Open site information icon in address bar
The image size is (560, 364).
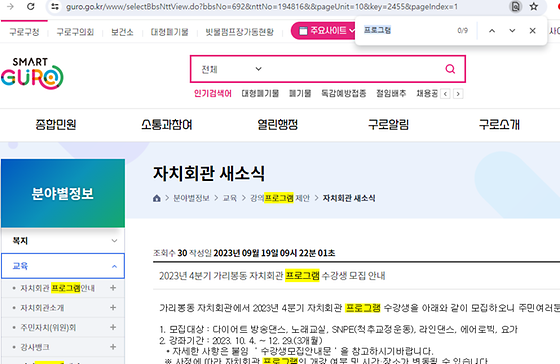pyautogui.click(x=55, y=6)
